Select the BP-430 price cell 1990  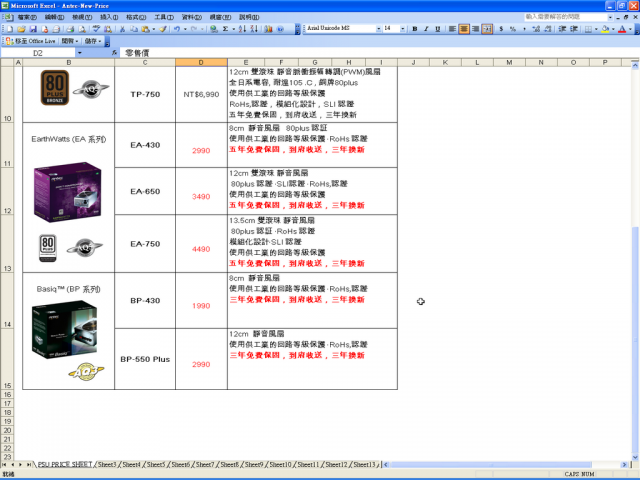201,300
